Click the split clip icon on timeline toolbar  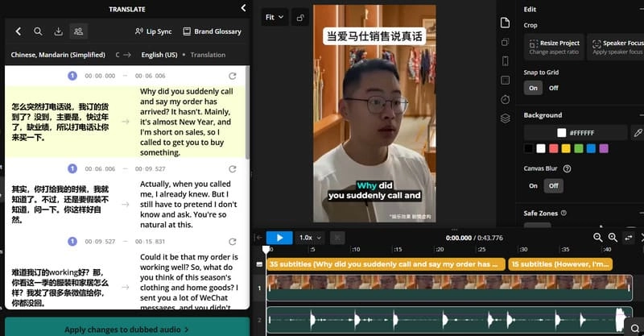(x=337, y=238)
